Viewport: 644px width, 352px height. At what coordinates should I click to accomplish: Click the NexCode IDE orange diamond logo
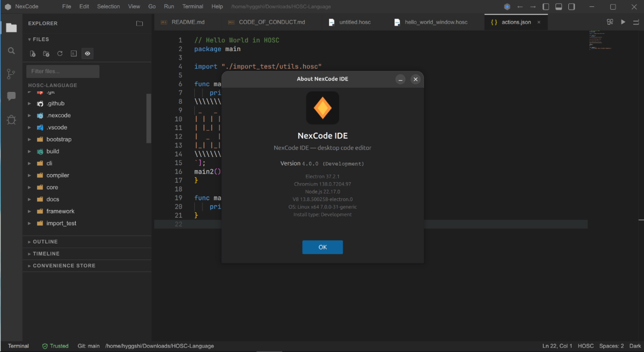(323, 108)
